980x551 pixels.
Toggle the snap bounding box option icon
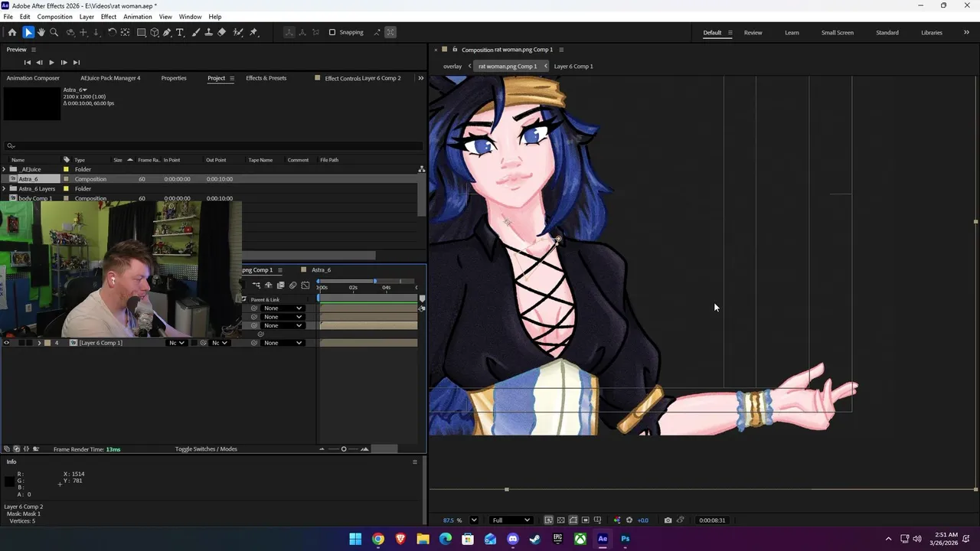tap(376, 32)
